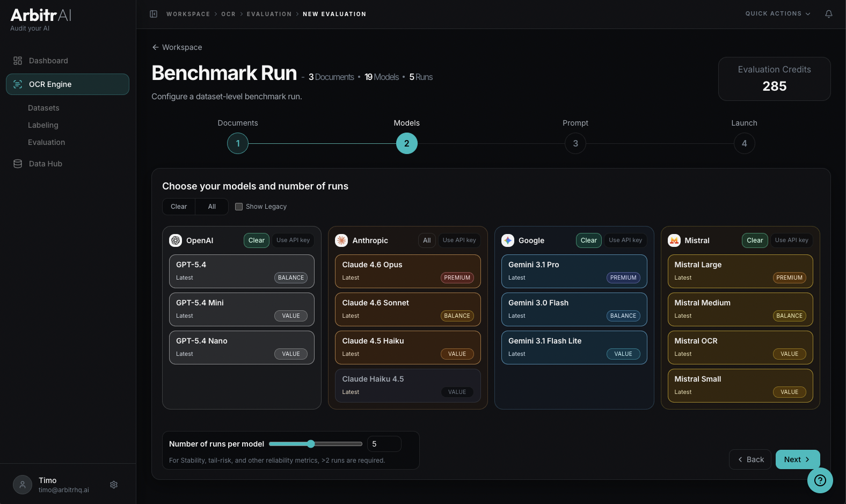846x504 pixels.
Task: Clear the Google model selection
Action: click(x=589, y=240)
